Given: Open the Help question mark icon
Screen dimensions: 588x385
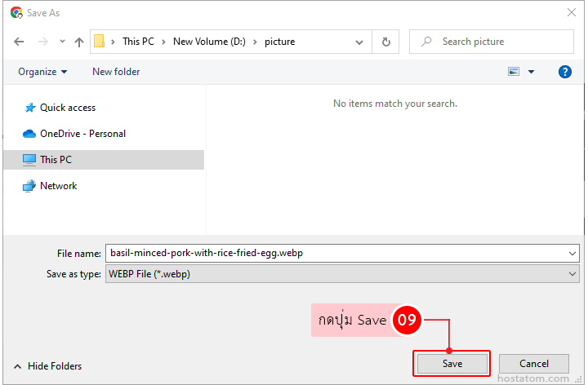Looking at the screenshot, I should 565,72.
